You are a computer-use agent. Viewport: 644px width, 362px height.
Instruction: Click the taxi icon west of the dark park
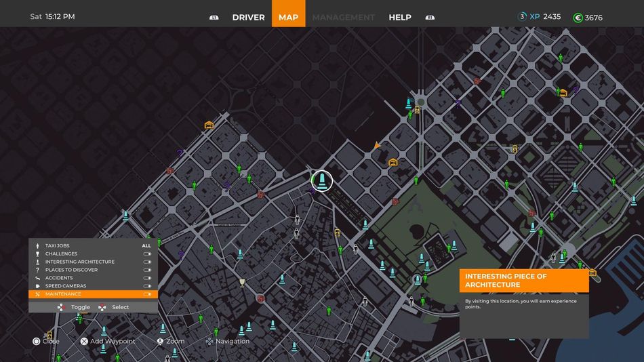(209, 125)
